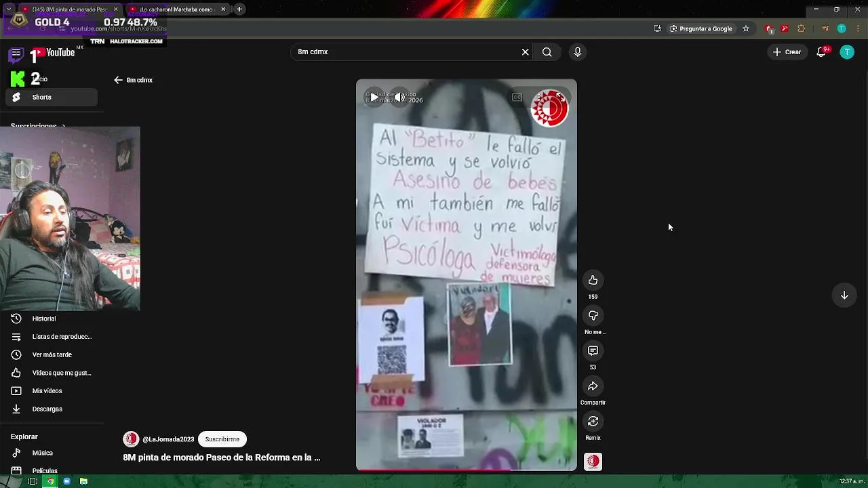Seek on the red progress bar

point(467,469)
